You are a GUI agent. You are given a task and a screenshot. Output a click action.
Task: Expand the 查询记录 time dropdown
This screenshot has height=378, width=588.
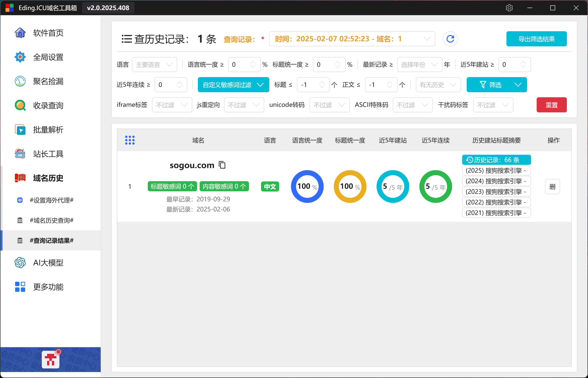pos(352,39)
